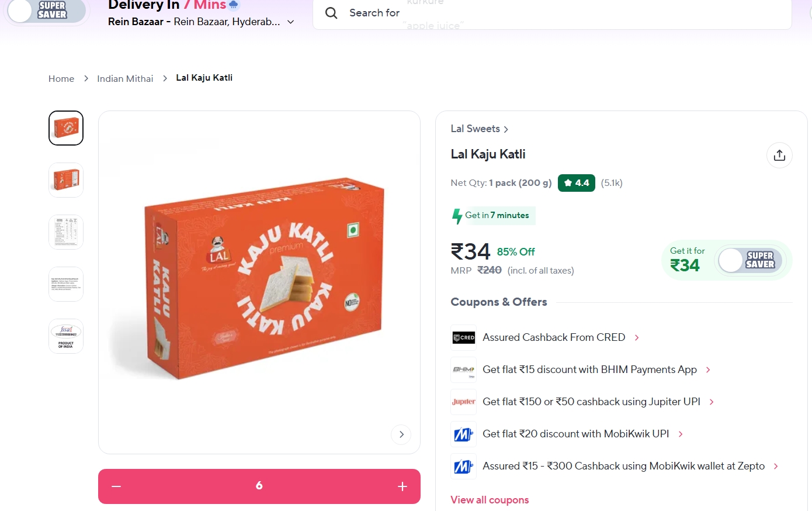Toggle the Super Saver switch in the header
The height and width of the screenshot is (511, 812).
[47, 11]
